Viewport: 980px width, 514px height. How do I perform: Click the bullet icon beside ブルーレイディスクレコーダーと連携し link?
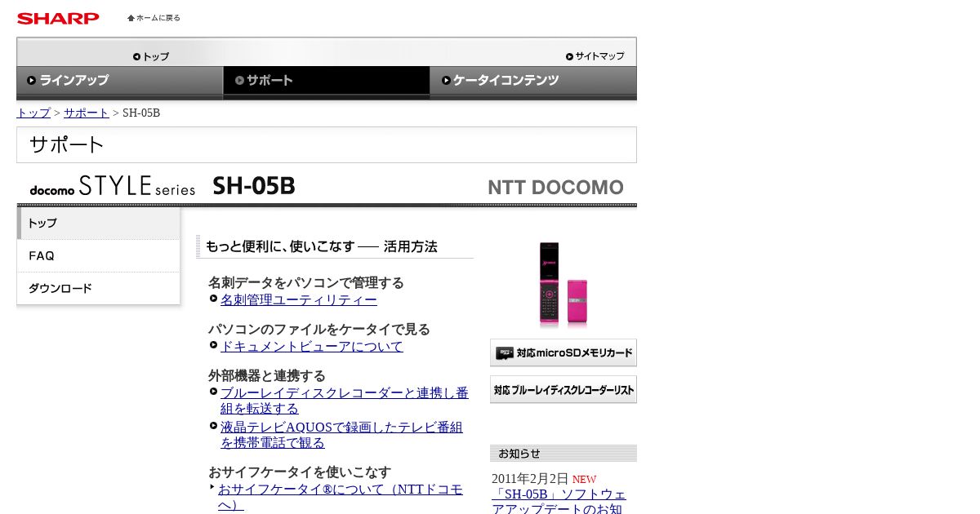pos(213,392)
